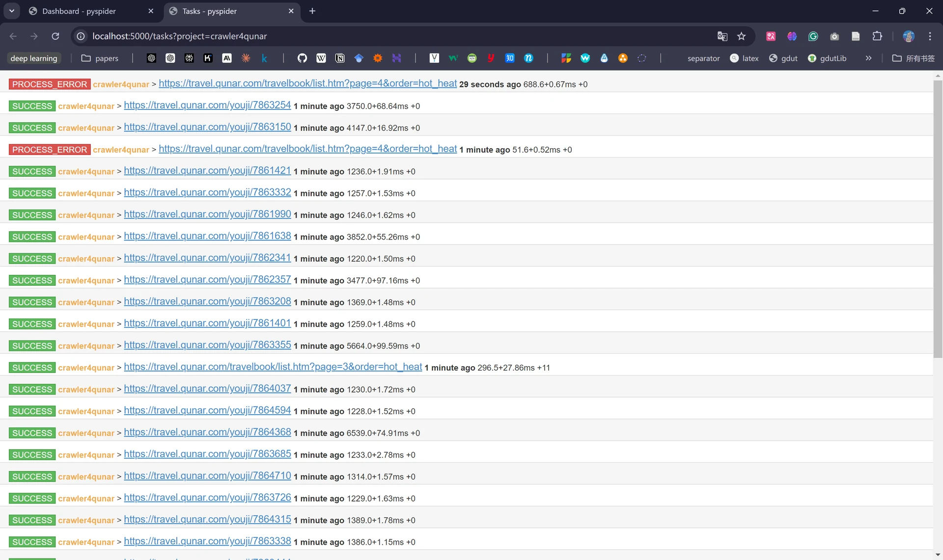
Task: Bookmark this page with the star icon
Action: (x=741, y=36)
